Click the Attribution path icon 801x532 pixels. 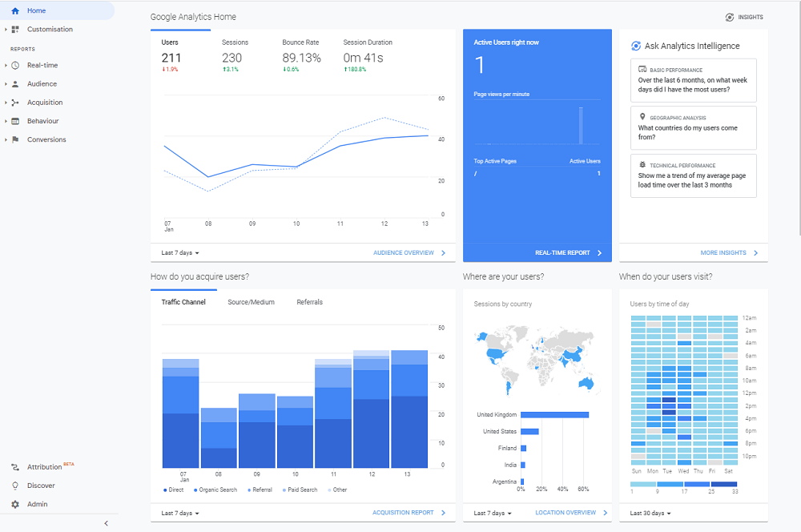[15, 467]
